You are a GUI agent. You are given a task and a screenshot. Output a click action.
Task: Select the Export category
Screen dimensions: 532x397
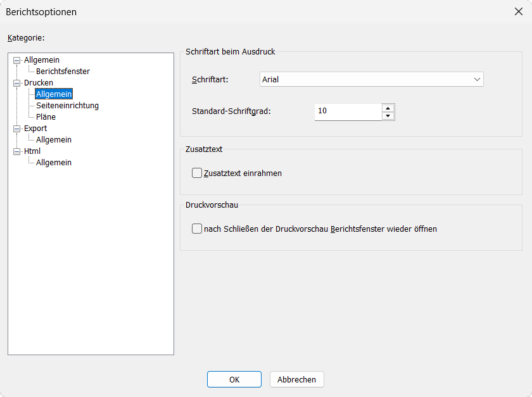(35, 129)
